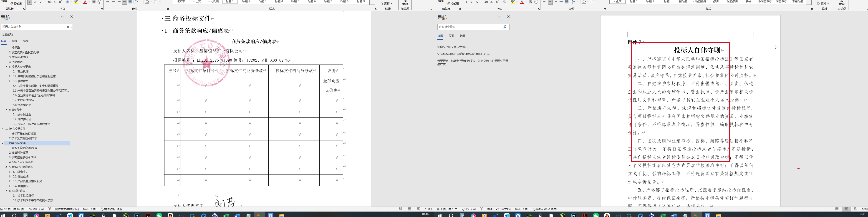Apply paragraph shading in the left Word window
868x217 pixels.
coord(147,2)
